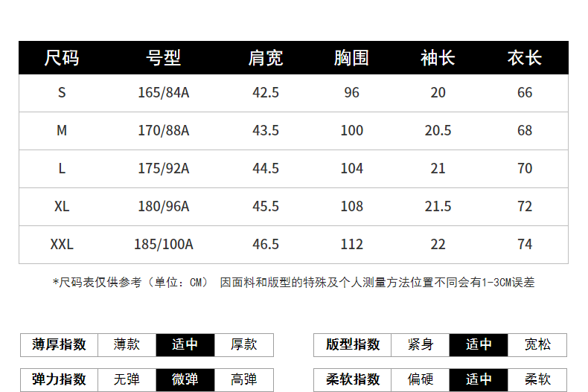Image resolution: width=588 pixels, height=392 pixels.
Task: Select the 柔软 softness option
Action: [x=537, y=379]
